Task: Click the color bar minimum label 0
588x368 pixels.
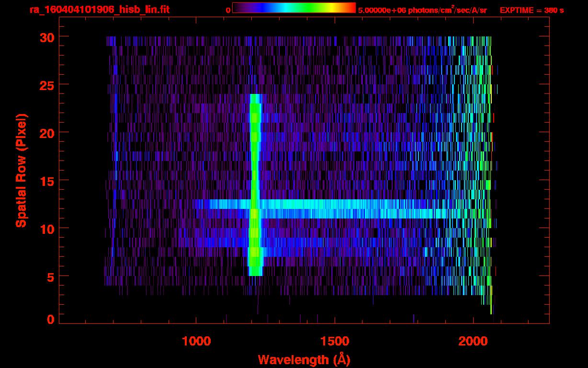Action: point(228,10)
